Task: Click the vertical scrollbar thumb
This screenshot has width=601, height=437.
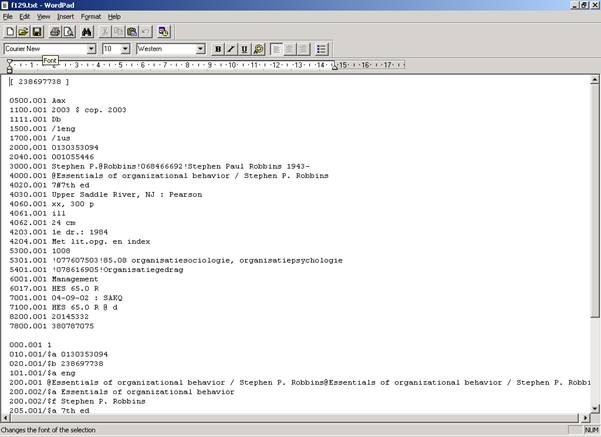Action: click(x=594, y=201)
